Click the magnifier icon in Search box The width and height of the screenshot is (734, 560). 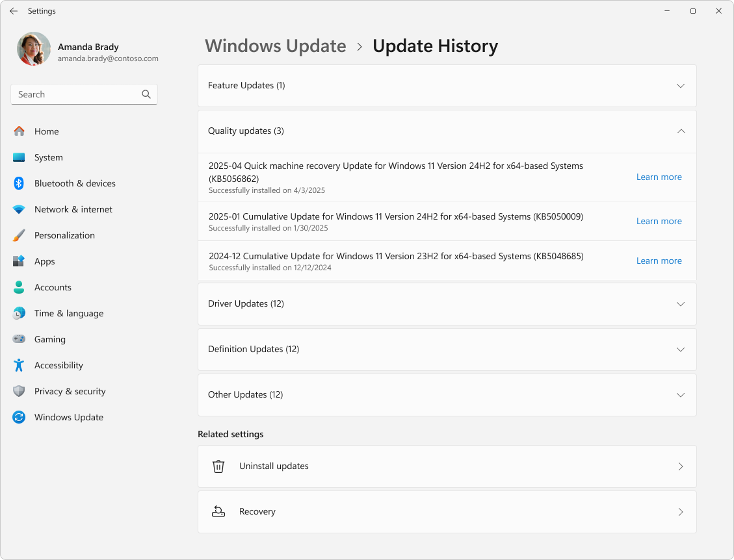coord(146,94)
